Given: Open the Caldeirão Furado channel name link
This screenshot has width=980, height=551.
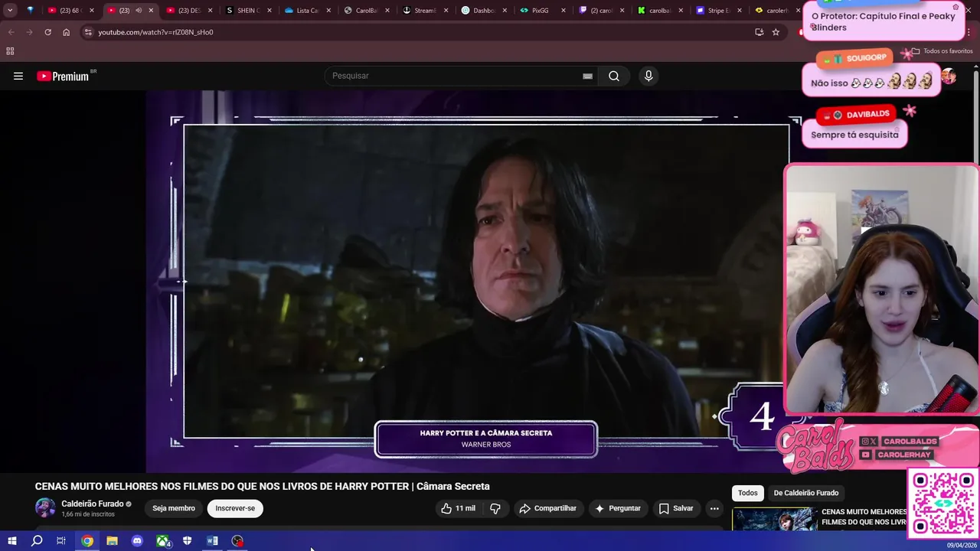Looking at the screenshot, I should click(92, 504).
